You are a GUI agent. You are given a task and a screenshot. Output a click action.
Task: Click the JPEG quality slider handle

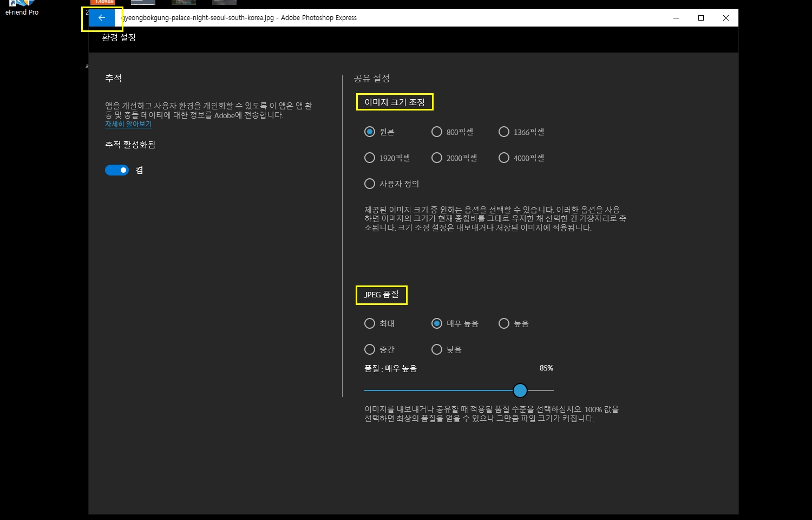coord(520,390)
